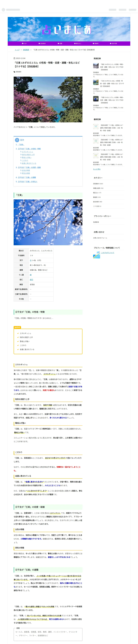Open the icy branches image under 「壬寅」

coord(48,222)
